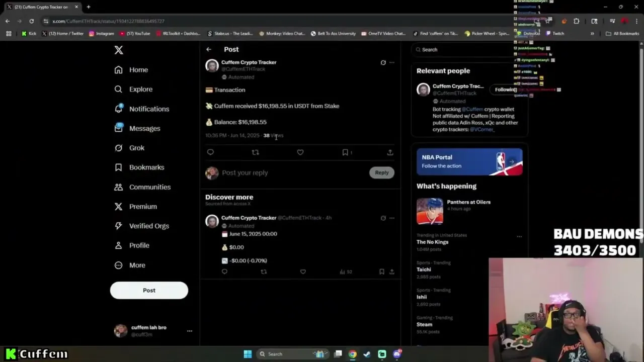The image size is (644, 362).
Task: Reload the page in the browser
Action: click(x=31, y=21)
